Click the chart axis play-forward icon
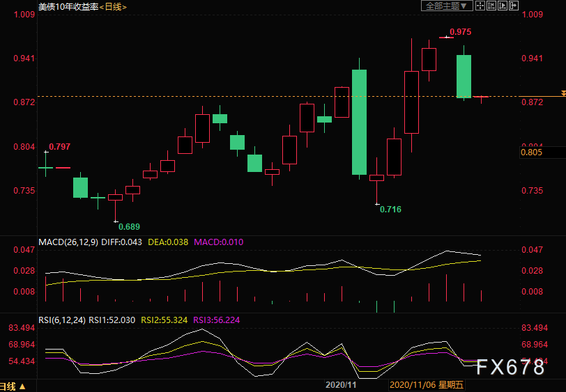This screenshot has width=566, height=392. [x=503, y=6]
